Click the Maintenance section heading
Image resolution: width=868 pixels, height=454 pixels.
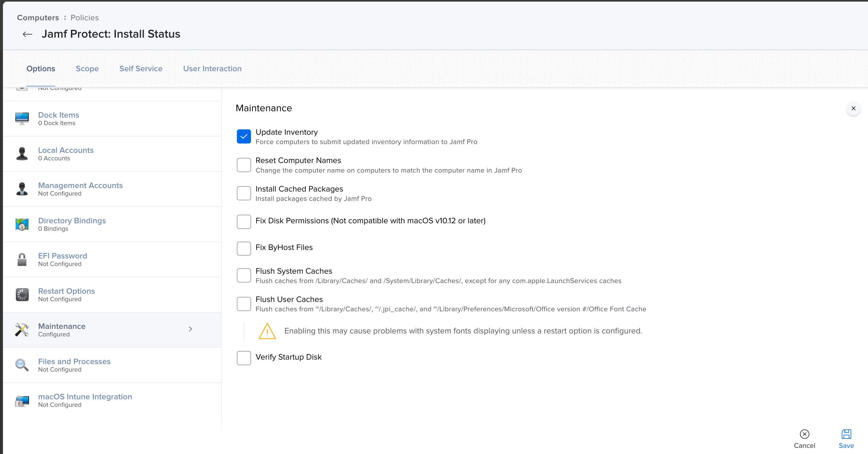(264, 108)
